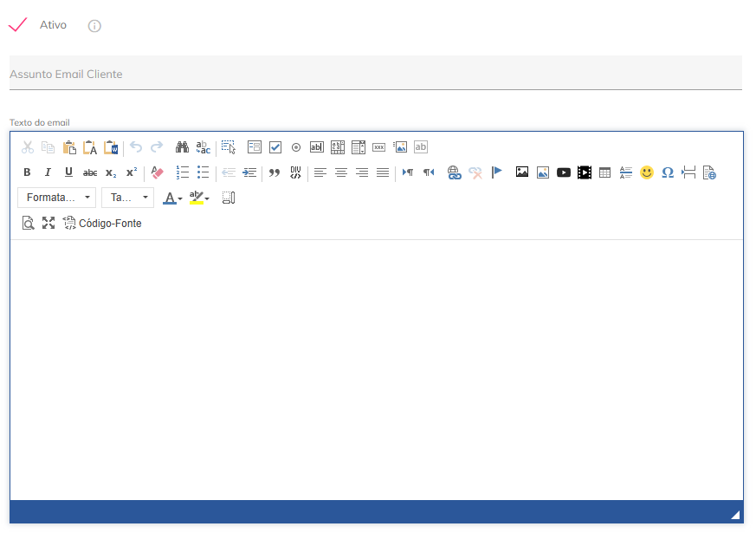Screen dimensions: 756x533
Task: Select the Bold formatting icon
Action: [x=27, y=172]
